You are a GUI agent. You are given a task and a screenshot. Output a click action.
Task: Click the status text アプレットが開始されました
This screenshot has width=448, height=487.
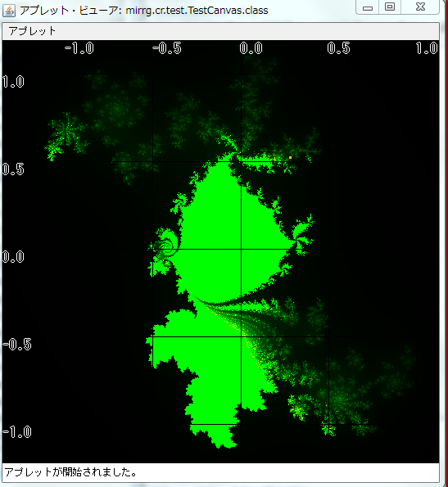point(70,472)
